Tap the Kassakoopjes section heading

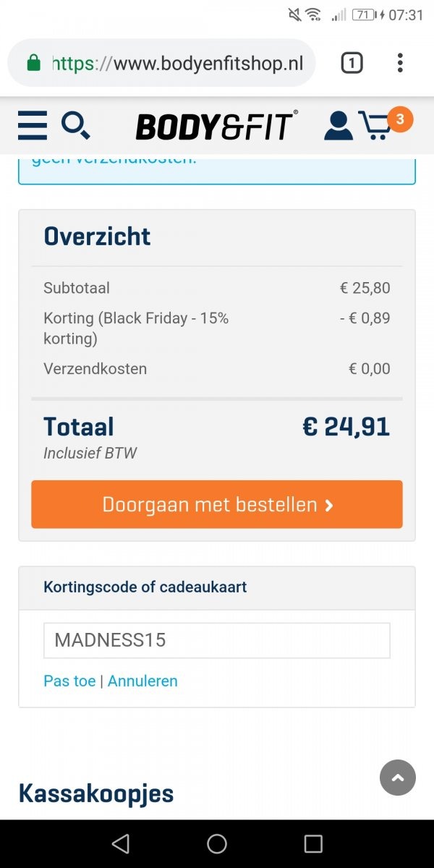96,793
